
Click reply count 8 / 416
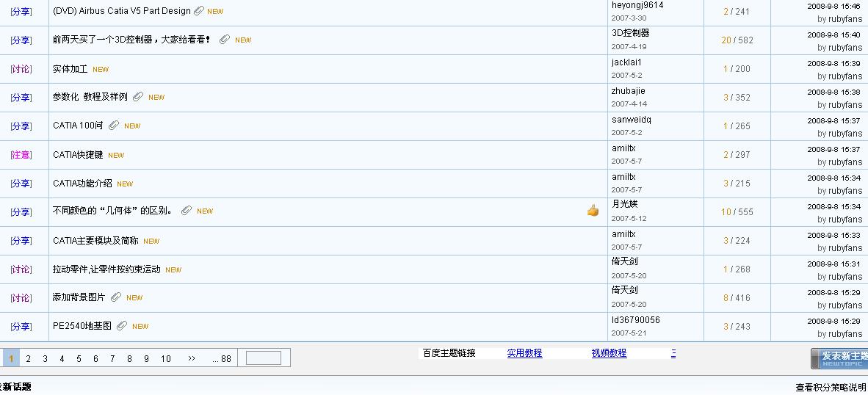coord(737,297)
